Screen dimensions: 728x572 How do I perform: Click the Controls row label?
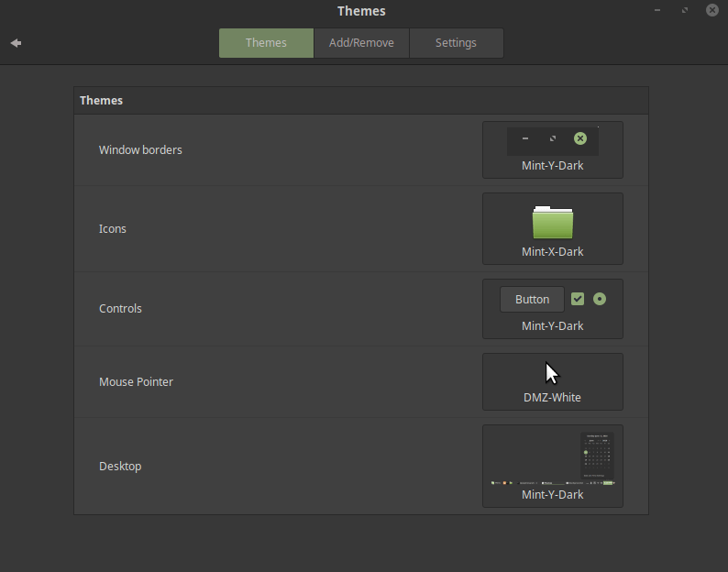pyautogui.click(x=120, y=309)
